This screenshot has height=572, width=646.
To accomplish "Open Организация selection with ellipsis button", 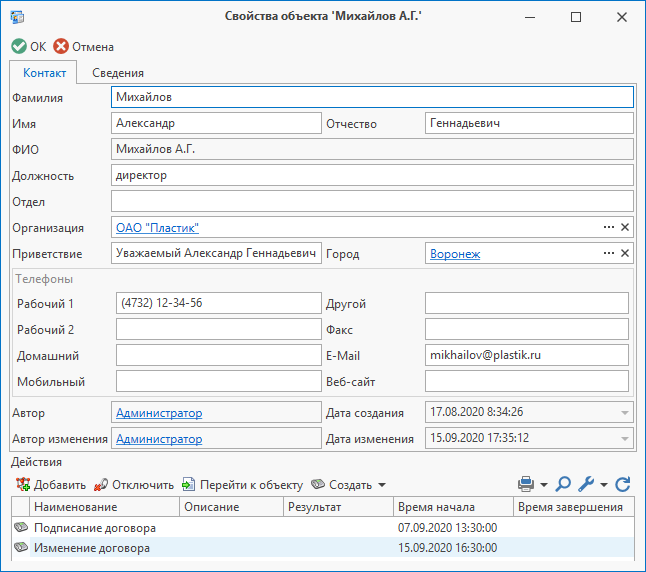I will 609,227.
